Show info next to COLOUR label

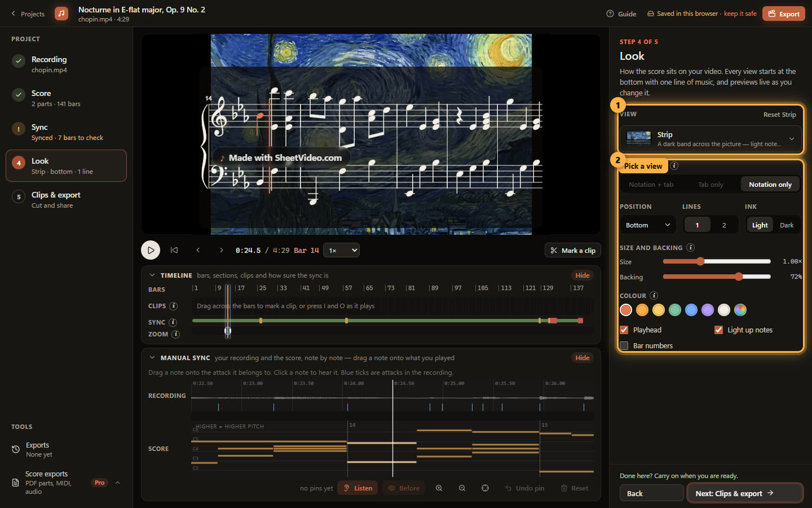click(654, 295)
